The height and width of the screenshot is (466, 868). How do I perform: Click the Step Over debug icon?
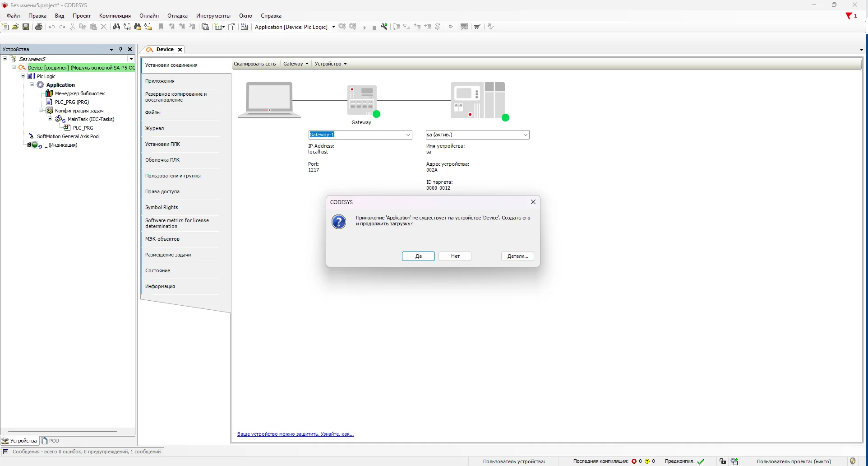[396, 27]
